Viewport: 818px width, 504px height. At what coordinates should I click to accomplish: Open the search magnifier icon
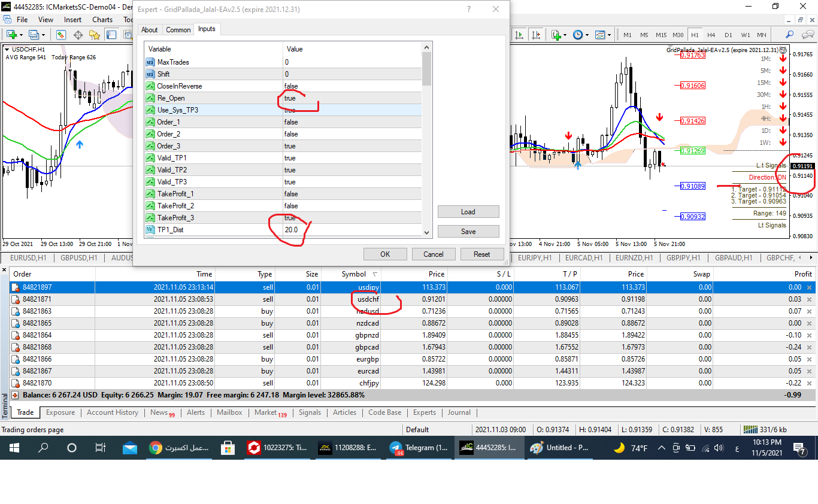coord(790,35)
